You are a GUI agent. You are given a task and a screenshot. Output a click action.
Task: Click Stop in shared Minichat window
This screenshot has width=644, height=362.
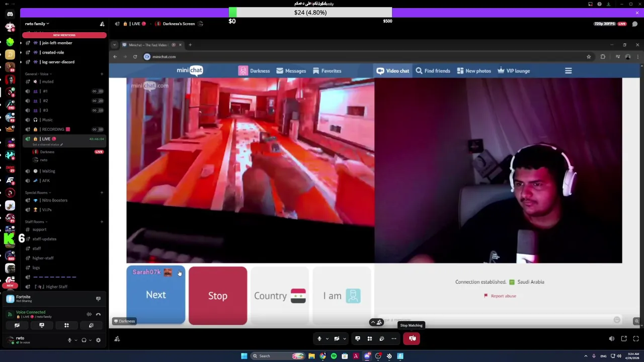[218, 296]
